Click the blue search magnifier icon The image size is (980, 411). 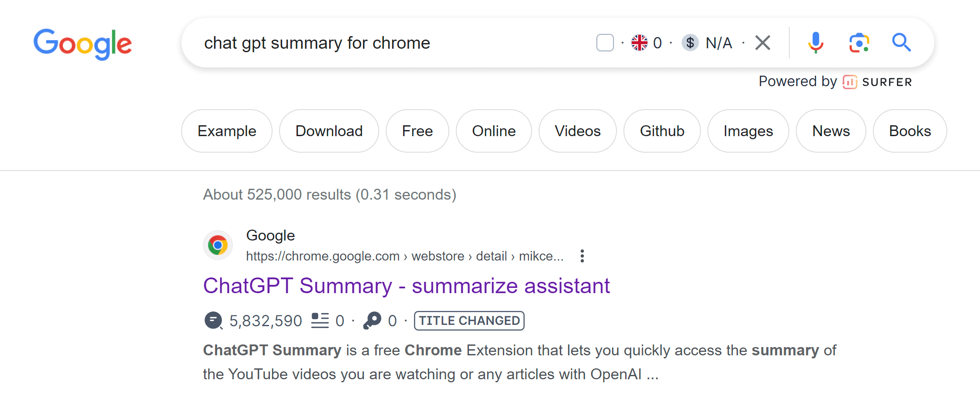(901, 43)
